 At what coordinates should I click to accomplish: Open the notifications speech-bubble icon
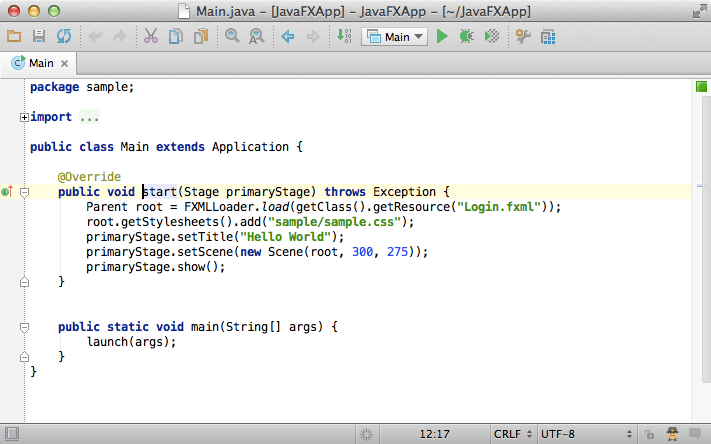coord(695,434)
